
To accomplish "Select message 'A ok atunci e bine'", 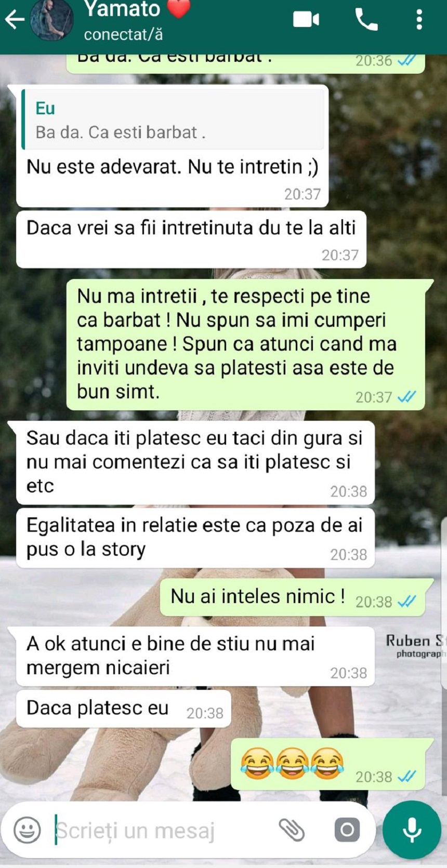I will click(195, 656).
